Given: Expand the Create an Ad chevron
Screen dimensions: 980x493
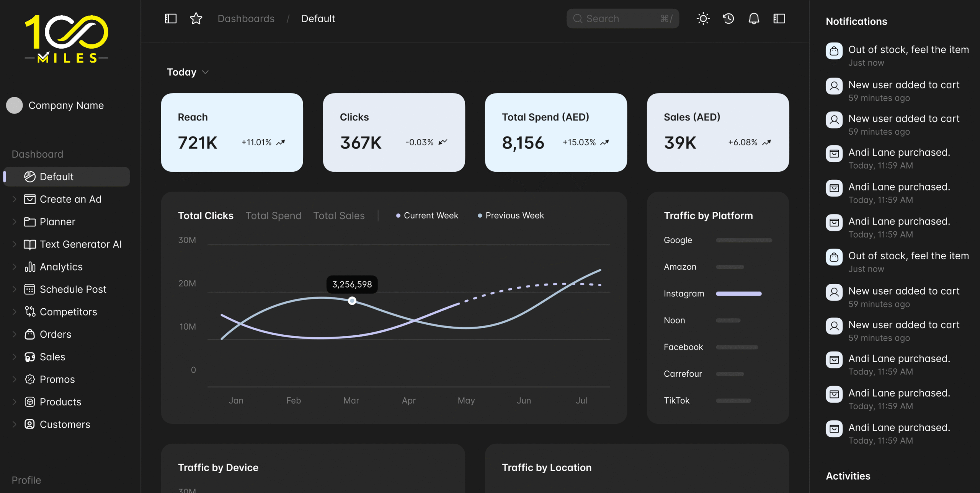Looking at the screenshot, I should (x=15, y=199).
